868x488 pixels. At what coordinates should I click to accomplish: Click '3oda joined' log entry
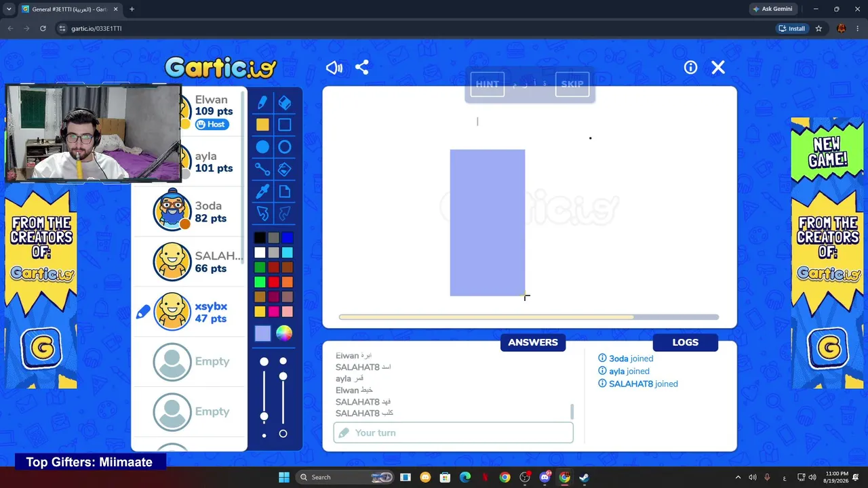click(625, 359)
